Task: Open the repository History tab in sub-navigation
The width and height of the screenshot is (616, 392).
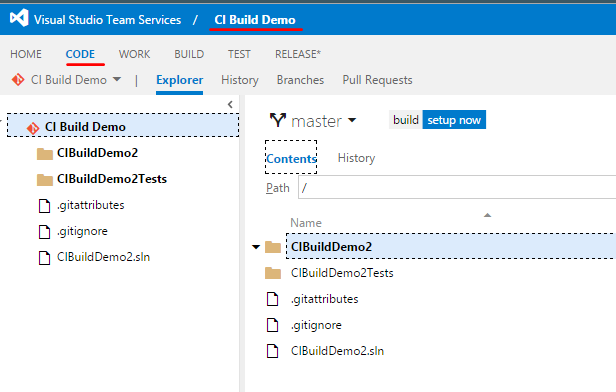Action: tap(240, 80)
